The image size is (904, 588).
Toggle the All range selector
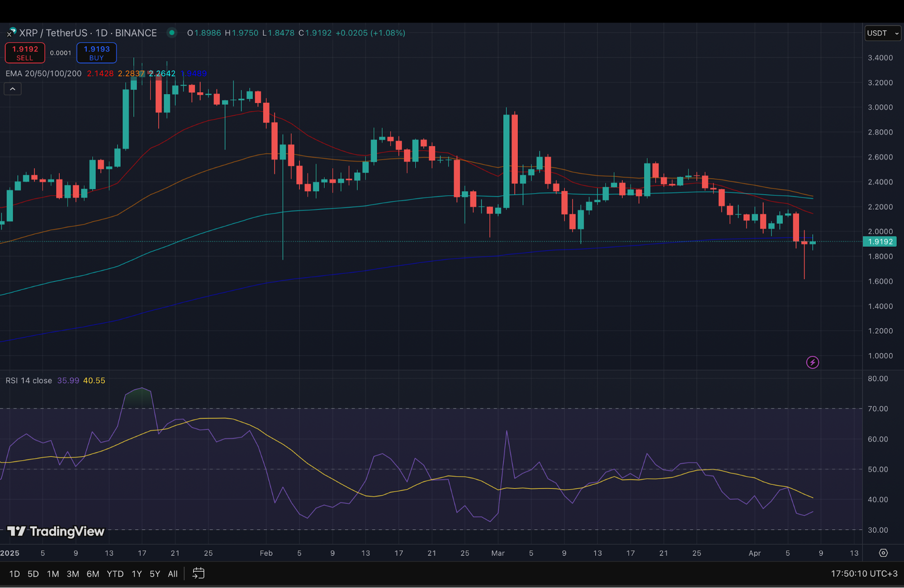pyautogui.click(x=172, y=573)
